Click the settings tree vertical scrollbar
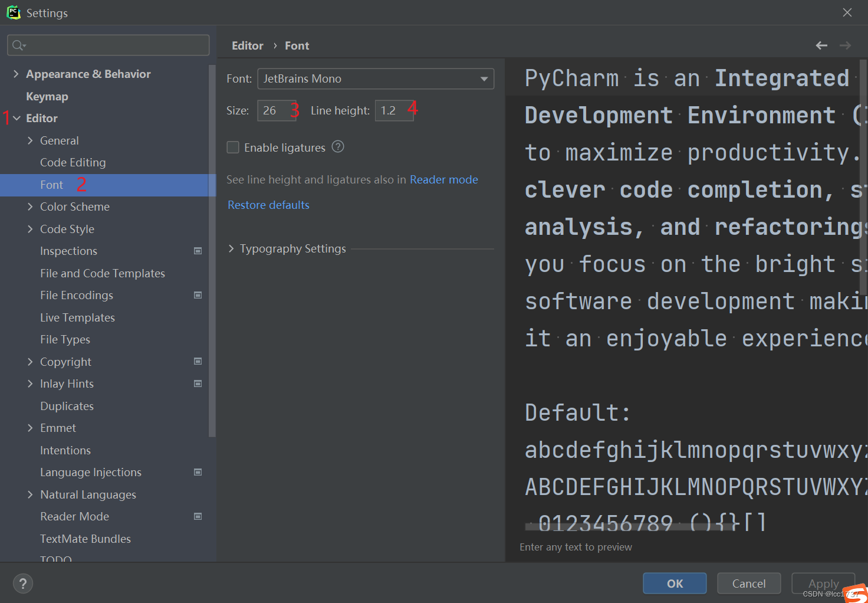This screenshot has height=603, width=868. [212, 251]
